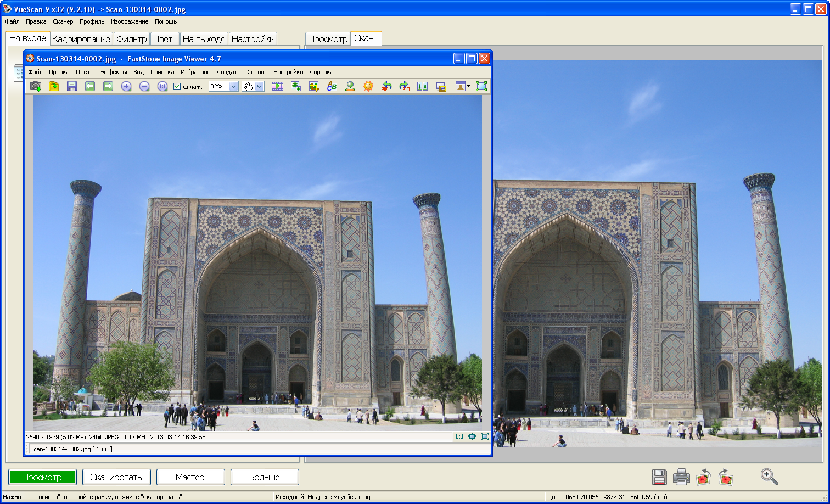
Task: Switch to the Кадрирование tab
Action: coord(81,39)
